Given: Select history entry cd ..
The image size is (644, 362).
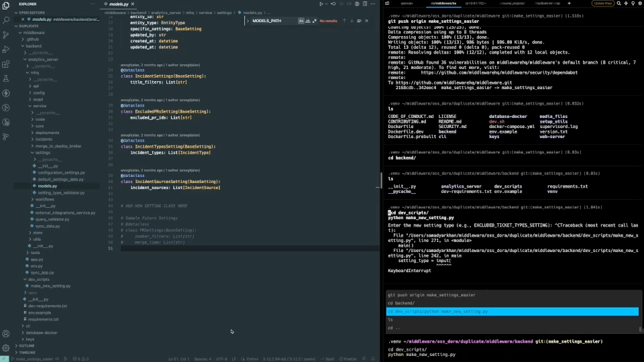Looking at the screenshot, I should [x=513, y=328].
